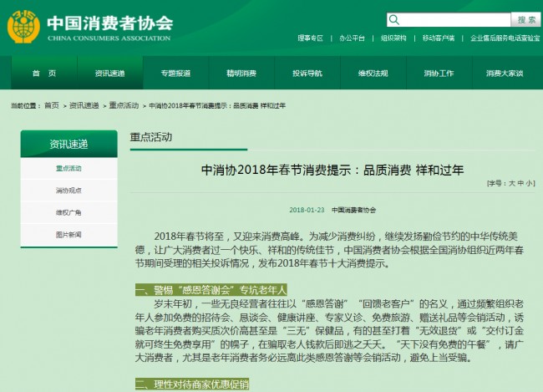Set font size to 大
543x392 pixels.
point(512,183)
